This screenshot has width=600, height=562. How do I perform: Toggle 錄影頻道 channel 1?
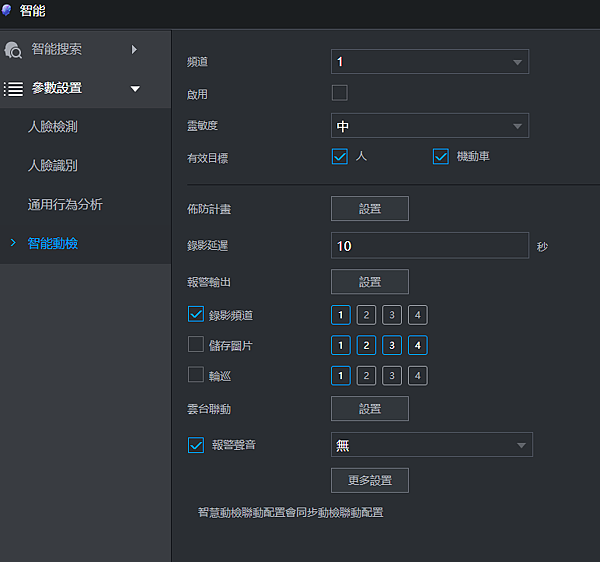tap(341, 315)
